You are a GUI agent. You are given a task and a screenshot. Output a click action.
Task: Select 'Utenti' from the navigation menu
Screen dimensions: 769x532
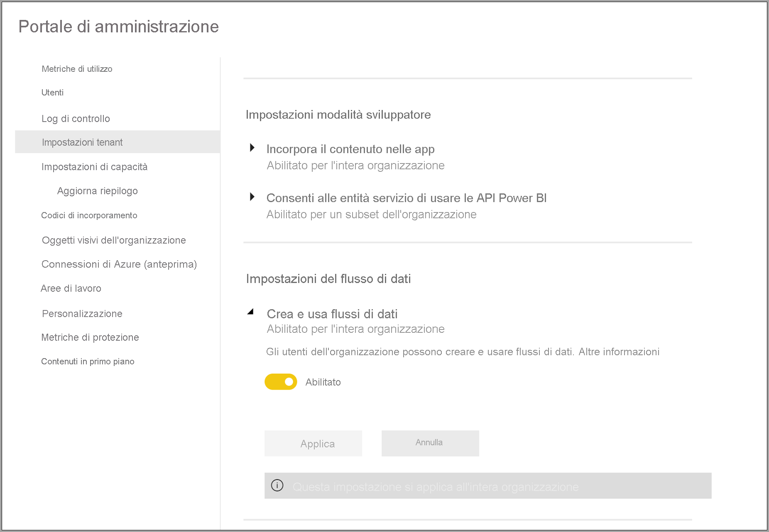coord(52,92)
